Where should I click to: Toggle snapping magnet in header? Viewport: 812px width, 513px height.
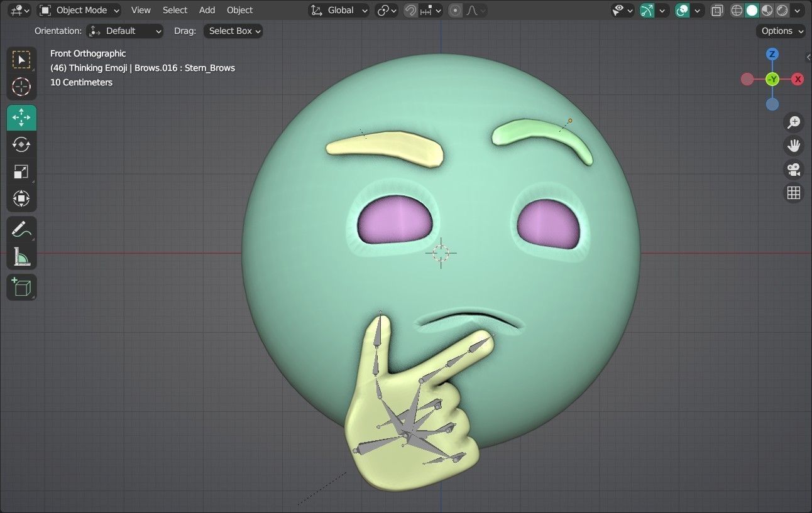[x=410, y=10]
